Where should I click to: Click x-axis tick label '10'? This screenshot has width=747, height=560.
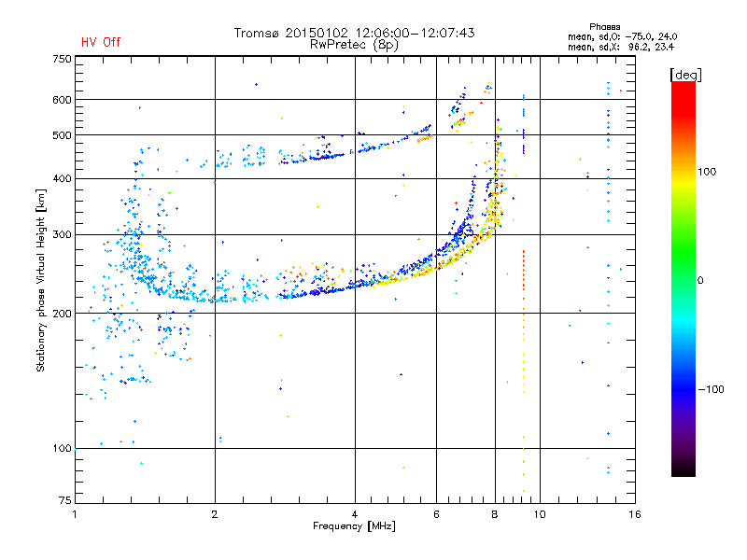540,514
